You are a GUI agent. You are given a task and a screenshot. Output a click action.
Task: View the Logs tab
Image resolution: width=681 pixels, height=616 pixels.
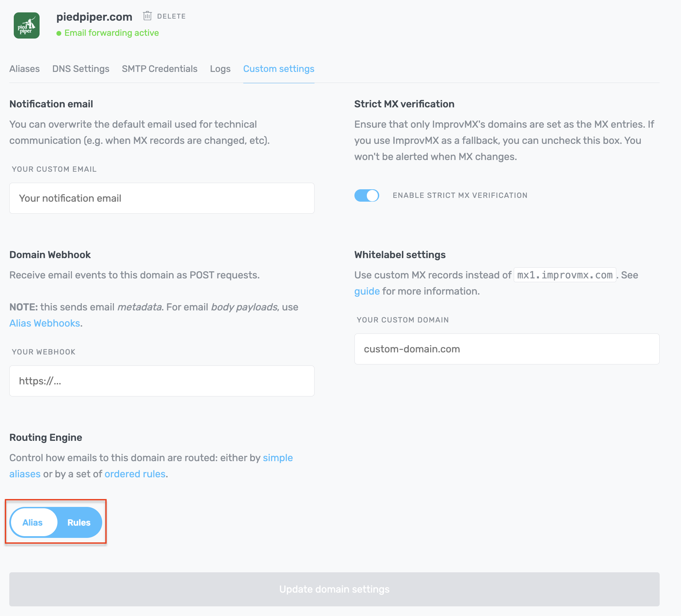220,69
